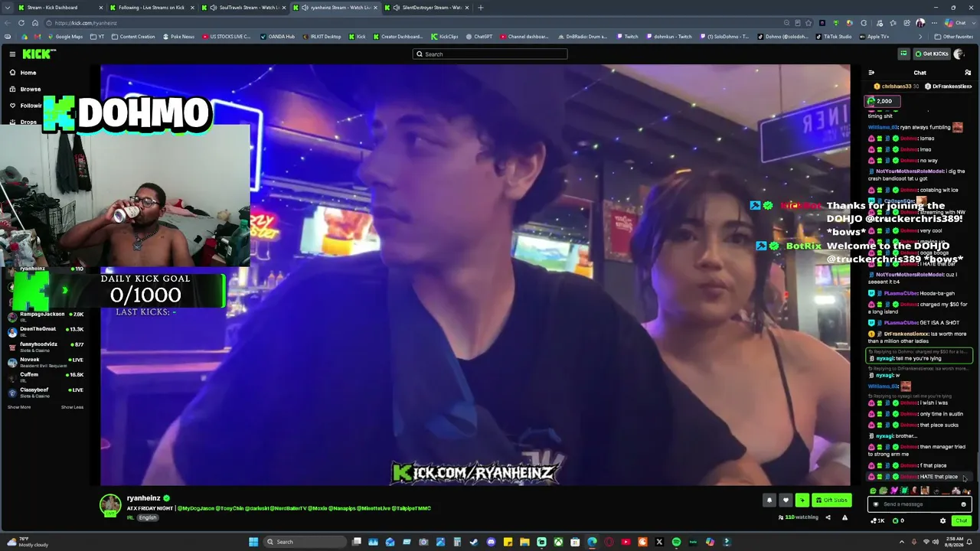Image resolution: width=980 pixels, height=551 pixels.
Task: Share the stream using the share icon
Action: [x=828, y=517]
